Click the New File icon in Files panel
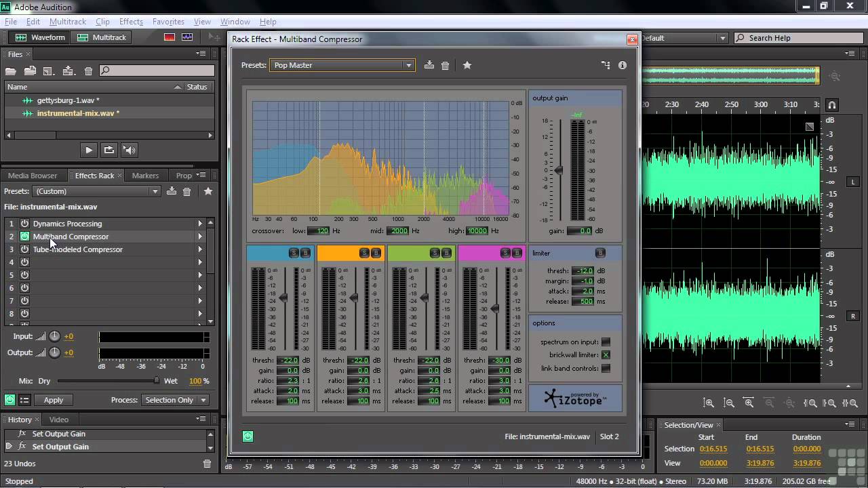Image resolution: width=868 pixels, height=488 pixels. coord(48,71)
